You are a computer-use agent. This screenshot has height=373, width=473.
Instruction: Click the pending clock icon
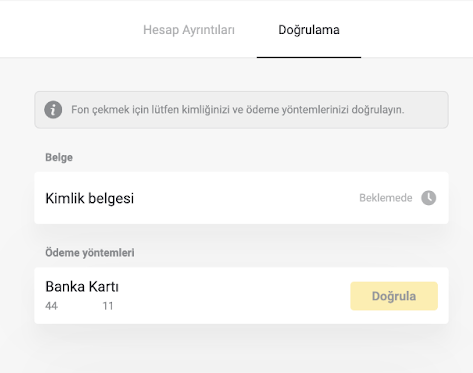point(428,198)
